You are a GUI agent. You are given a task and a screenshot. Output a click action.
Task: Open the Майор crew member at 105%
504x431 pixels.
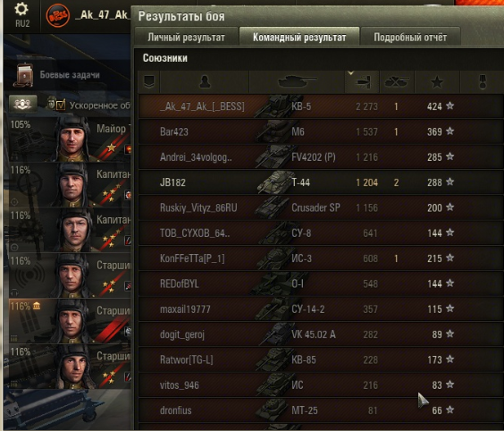69,139
